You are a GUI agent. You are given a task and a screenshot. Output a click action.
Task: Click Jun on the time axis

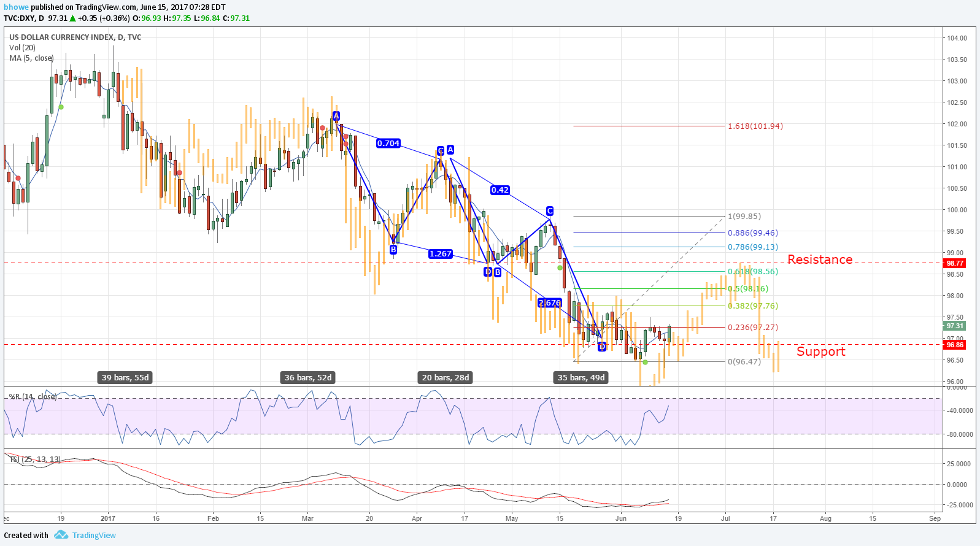point(621,518)
